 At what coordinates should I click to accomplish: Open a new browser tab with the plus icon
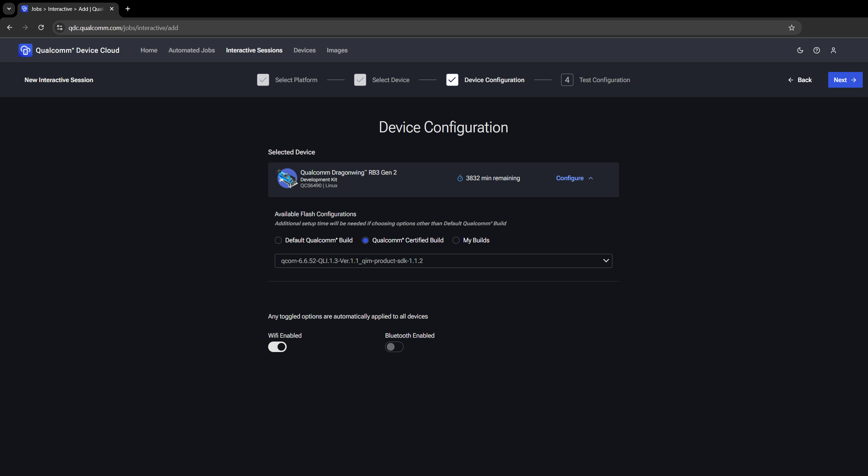(x=128, y=9)
